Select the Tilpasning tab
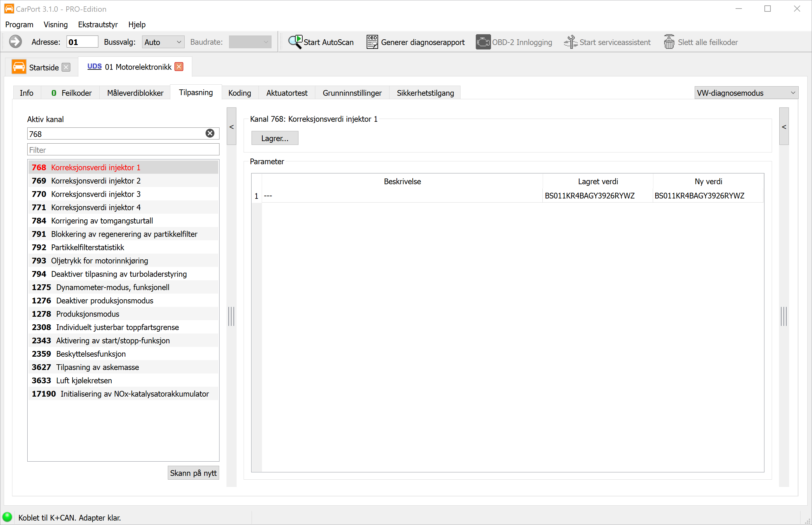Image resolution: width=812 pixels, height=525 pixels. coord(196,92)
